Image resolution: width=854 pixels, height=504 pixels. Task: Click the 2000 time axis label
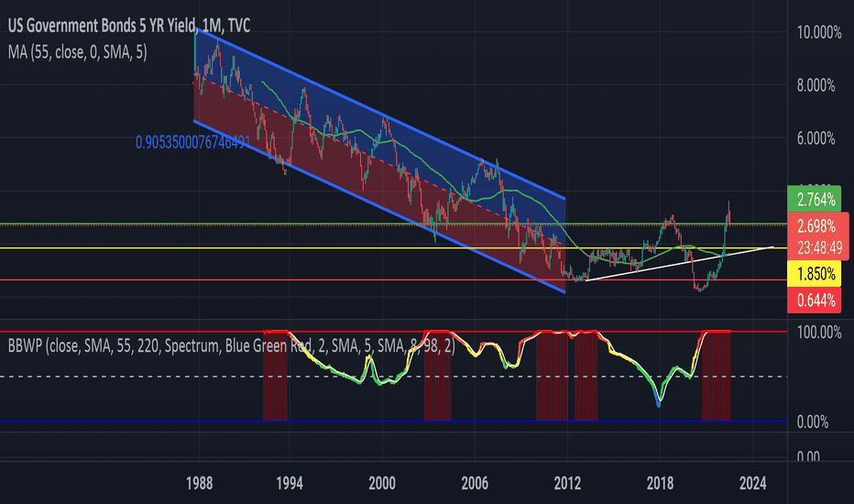pos(382,483)
